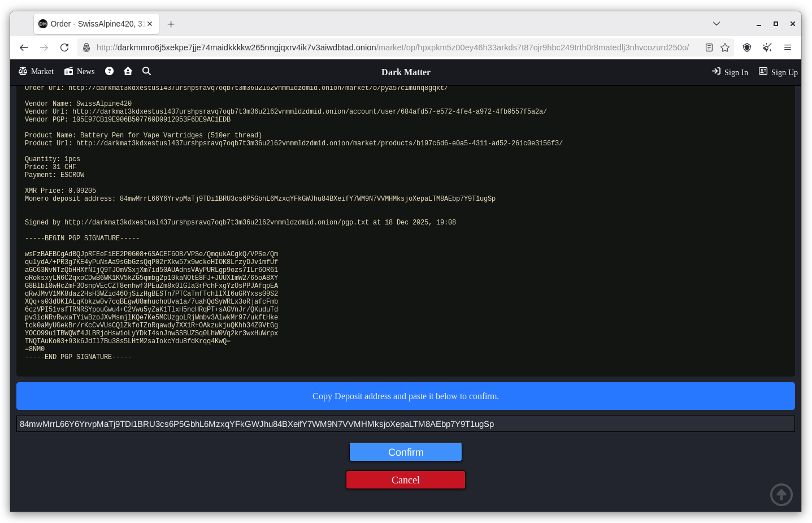The width and height of the screenshot is (812, 523).
Task: Click the Sign Up link
Action: [x=778, y=72]
